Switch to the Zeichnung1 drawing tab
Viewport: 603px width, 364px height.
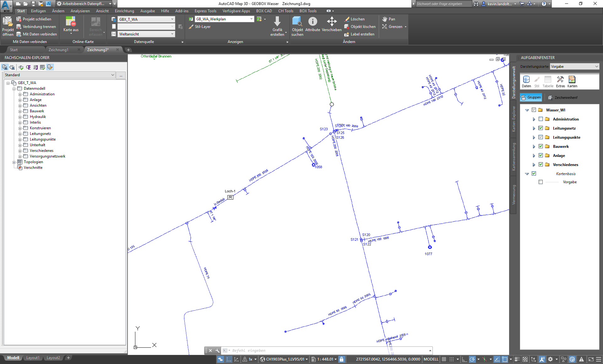[x=58, y=50]
